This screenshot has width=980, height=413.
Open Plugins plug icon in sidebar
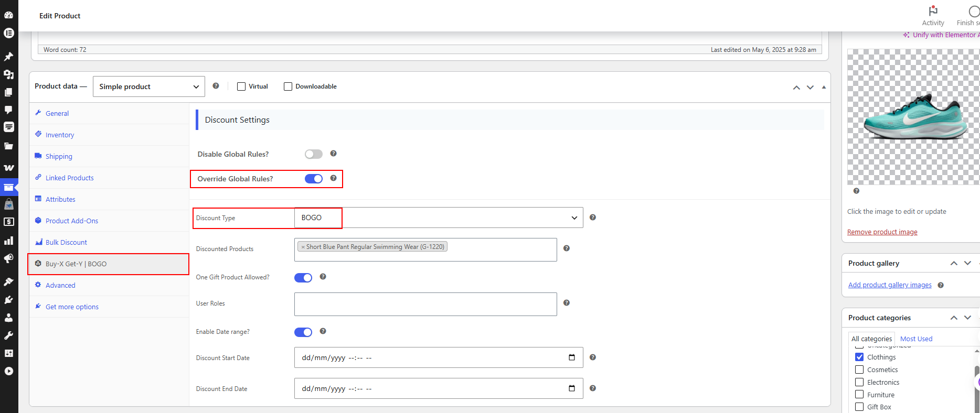(9, 300)
